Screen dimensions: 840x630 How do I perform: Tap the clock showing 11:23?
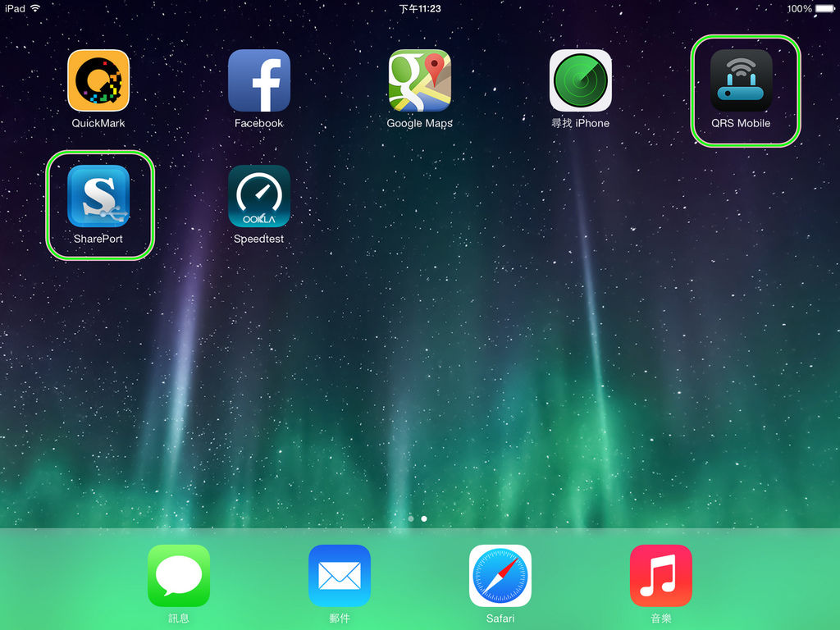pos(420,8)
